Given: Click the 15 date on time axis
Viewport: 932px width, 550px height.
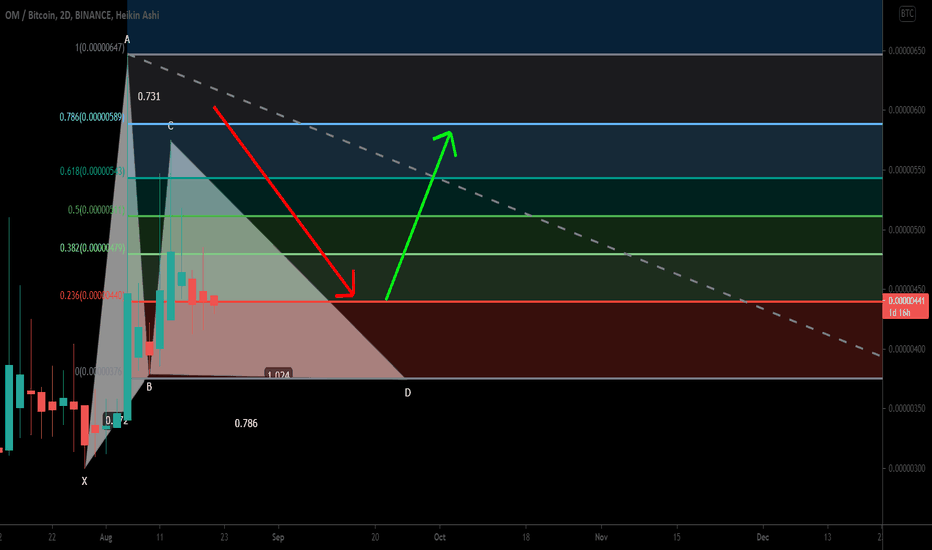Looking at the screenshot, I should coord(677,537).
